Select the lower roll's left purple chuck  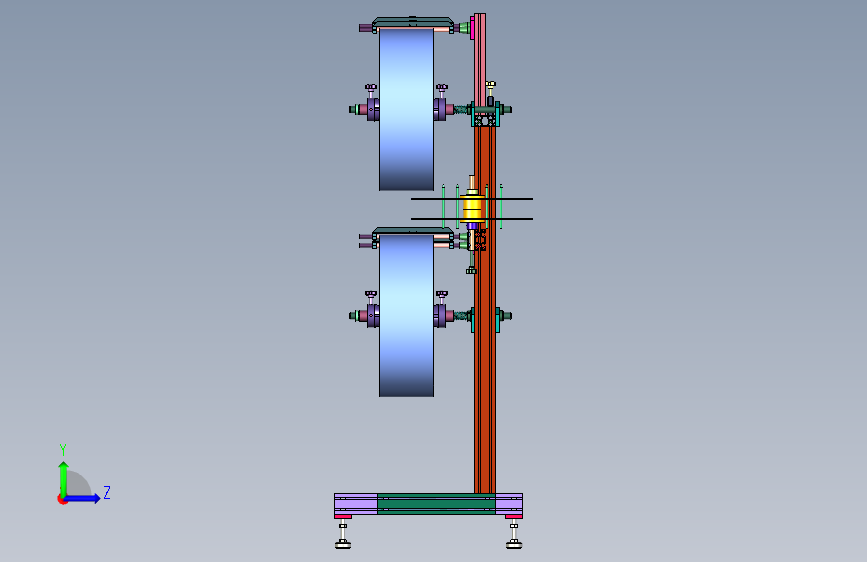pyautogui.click(x=373, y=316)
